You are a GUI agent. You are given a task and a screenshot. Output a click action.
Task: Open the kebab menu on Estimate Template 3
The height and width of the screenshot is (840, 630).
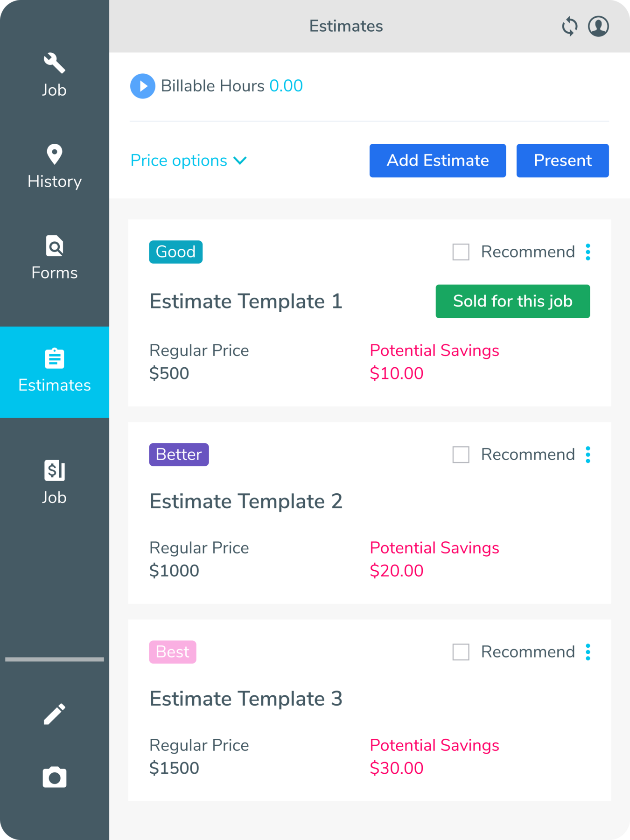click(x=588, y=652)
